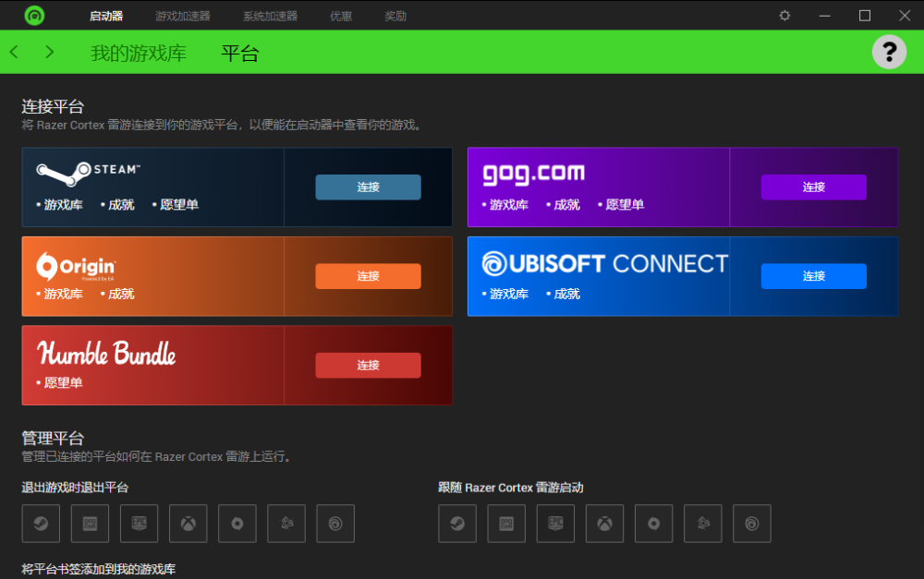
Task: Maximize the Razer Cortex window
Action: [x=865, y=16]
